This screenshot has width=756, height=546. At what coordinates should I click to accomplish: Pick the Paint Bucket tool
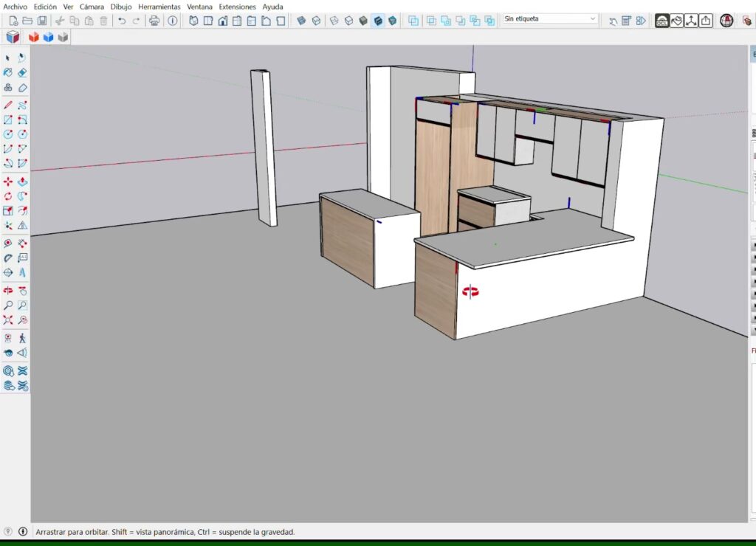(x=8, y=72)
